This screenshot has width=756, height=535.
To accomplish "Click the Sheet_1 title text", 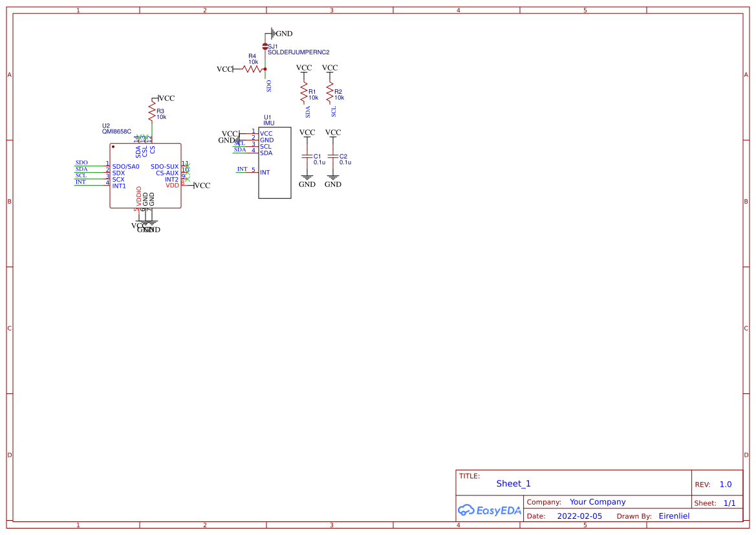I will click(513, 483).
